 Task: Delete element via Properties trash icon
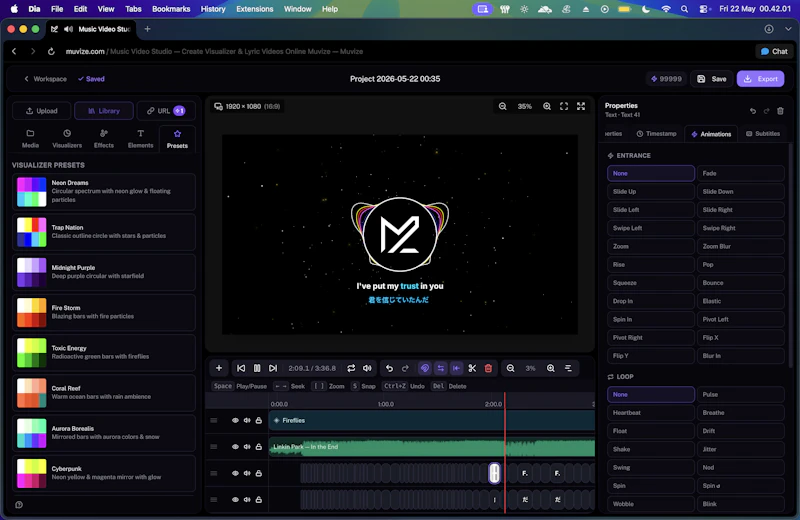[780, 111]
